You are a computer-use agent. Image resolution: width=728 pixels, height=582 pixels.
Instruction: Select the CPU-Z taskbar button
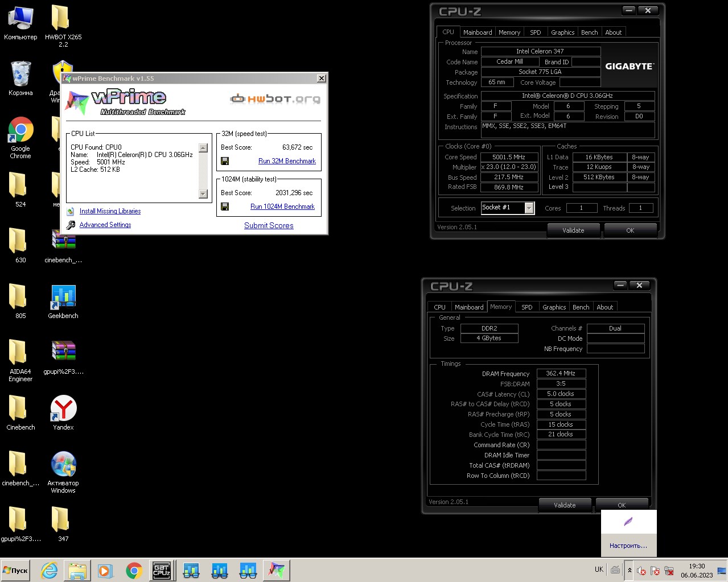[x=162, y=570]
